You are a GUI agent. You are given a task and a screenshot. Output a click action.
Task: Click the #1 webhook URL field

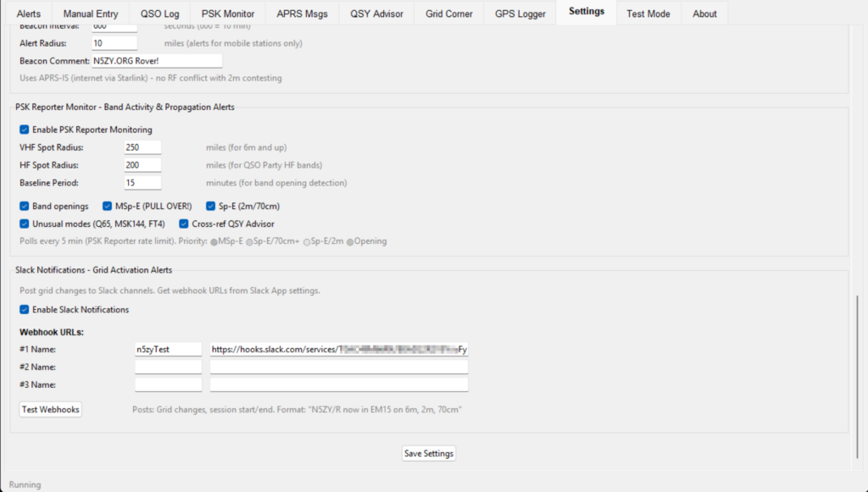click(x=339, y=349)
